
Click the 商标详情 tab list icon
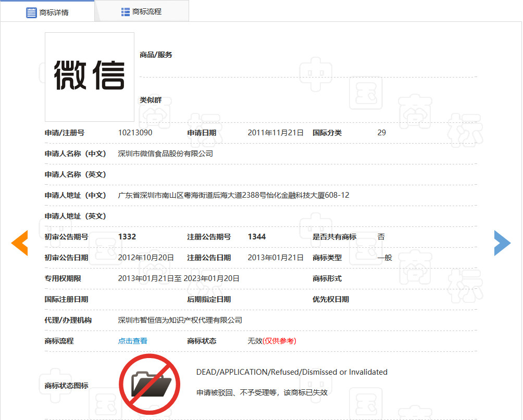[x=31, y=12]
